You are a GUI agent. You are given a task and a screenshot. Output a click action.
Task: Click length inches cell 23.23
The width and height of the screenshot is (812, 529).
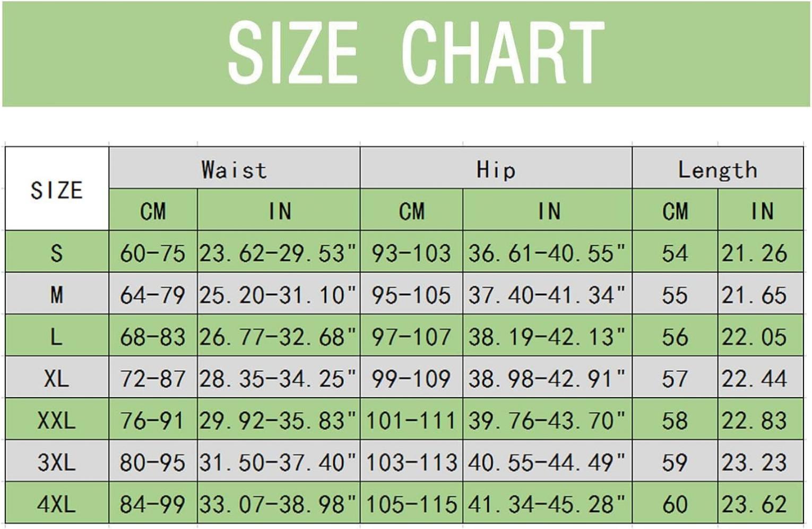pos(761,461)
